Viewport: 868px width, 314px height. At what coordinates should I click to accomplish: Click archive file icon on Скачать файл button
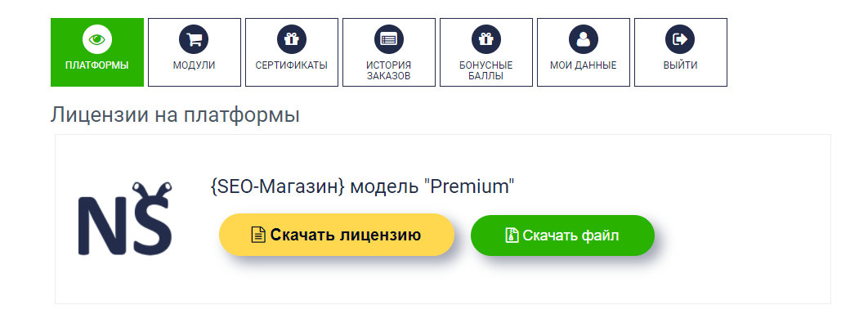pyautogui.click(x=512, y=235)
